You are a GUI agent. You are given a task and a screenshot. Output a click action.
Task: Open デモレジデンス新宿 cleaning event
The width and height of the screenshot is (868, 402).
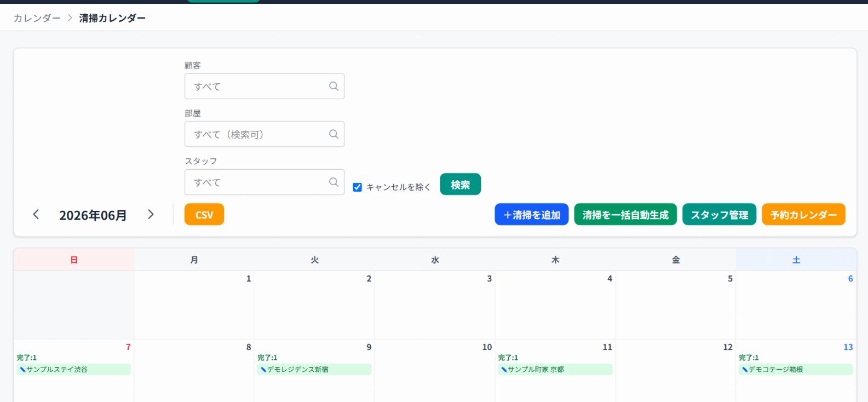(x=314, y=370)
